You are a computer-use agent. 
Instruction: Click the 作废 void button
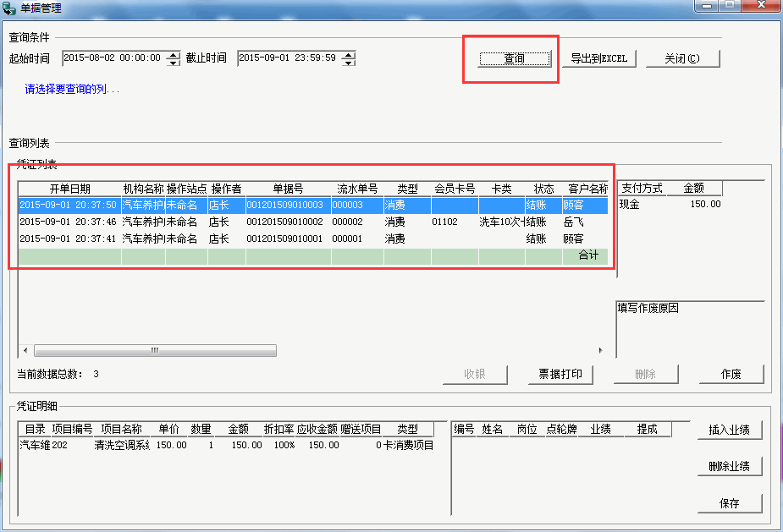pyautogui.click(x=731, y=375)
